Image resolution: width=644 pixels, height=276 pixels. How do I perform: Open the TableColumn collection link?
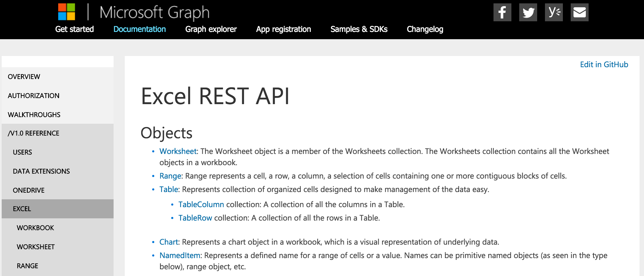click(201, 205)
